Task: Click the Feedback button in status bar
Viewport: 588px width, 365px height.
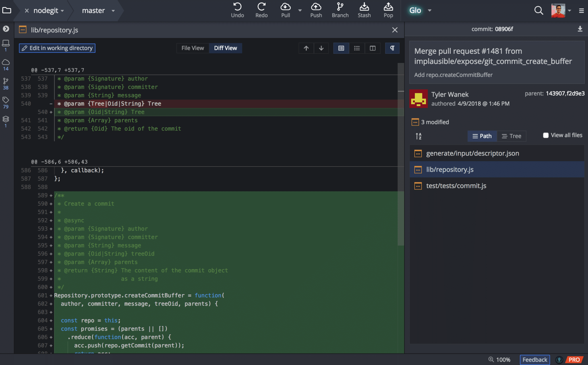Action: pos(535,360)
